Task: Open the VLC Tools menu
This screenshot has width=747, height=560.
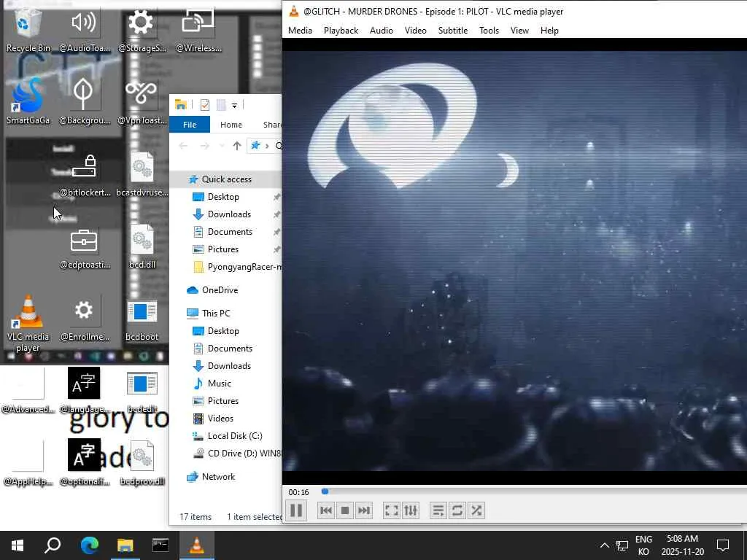Action: [489, 31]
